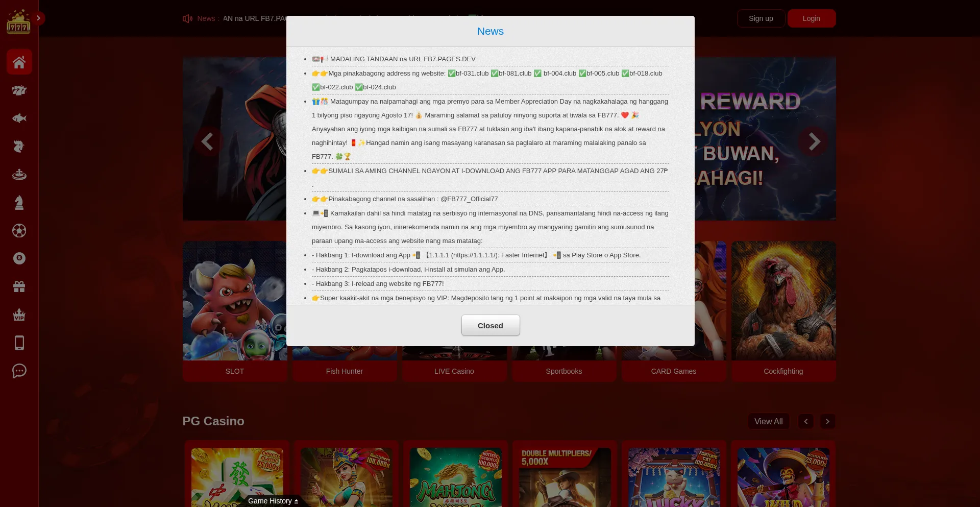Select the chess knight sidebar icon
The image size is (980, 507).
19,203
